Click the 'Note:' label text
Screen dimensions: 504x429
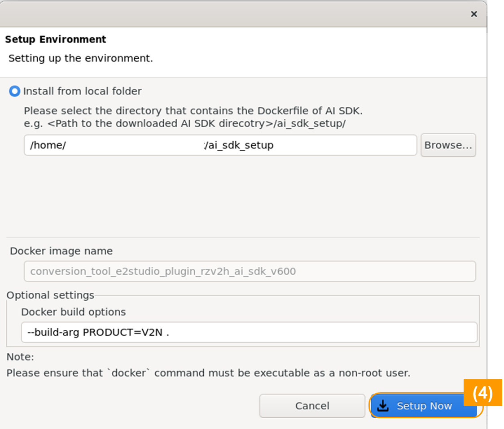(20, 357)
